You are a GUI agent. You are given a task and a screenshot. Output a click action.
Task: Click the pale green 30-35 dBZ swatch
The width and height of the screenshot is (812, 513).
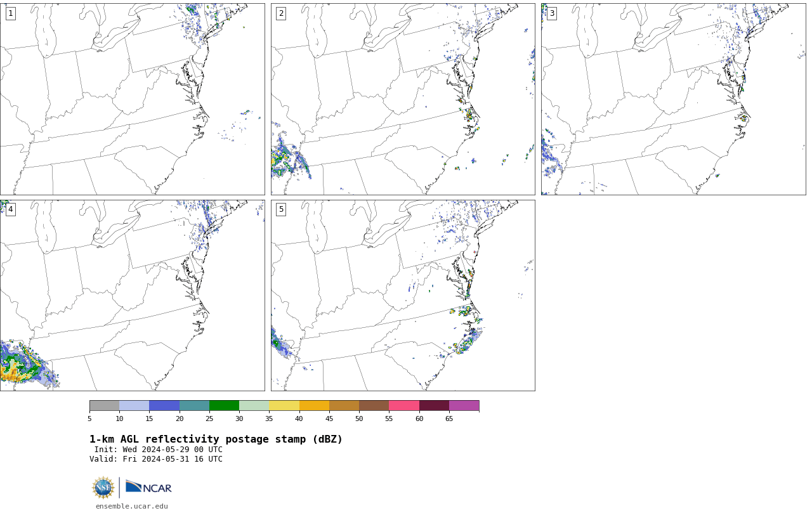point(254,406)
